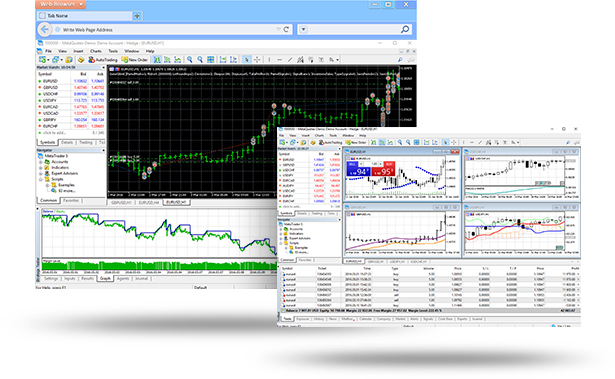Click the browser's search magnifier icon
Viewport: 615px width, 379px height.
point(405,29)
